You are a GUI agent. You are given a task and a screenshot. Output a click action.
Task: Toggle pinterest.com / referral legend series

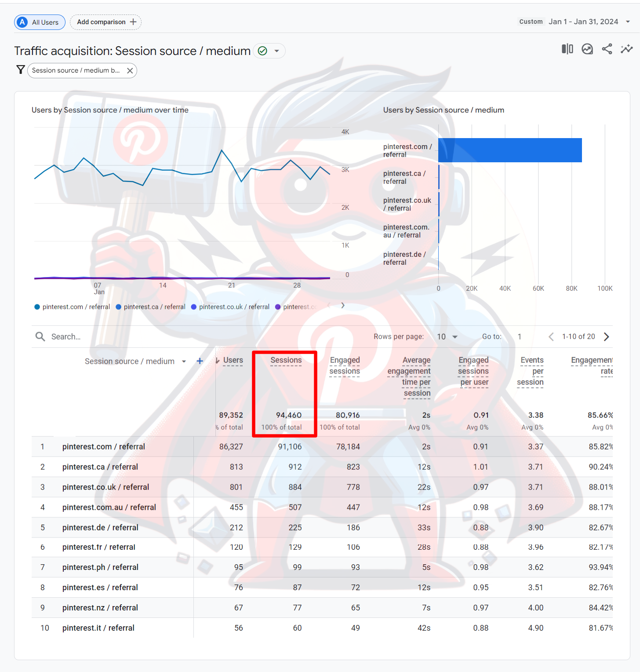click(72, 307)
